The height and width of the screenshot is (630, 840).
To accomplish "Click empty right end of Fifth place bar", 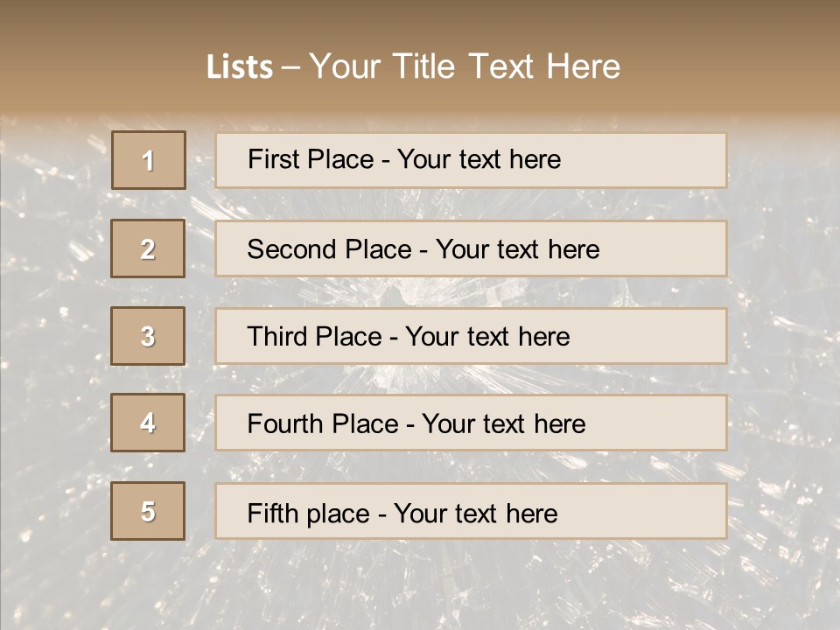I will [656, 511].
